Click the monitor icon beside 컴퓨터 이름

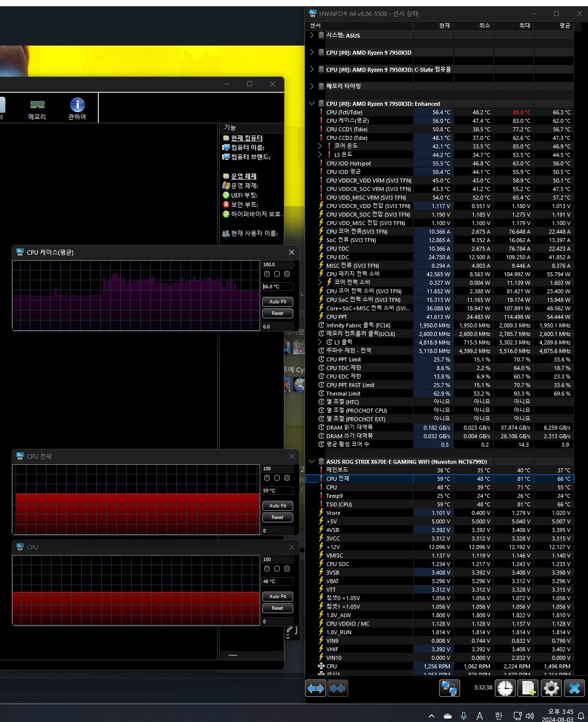[226, 147]
